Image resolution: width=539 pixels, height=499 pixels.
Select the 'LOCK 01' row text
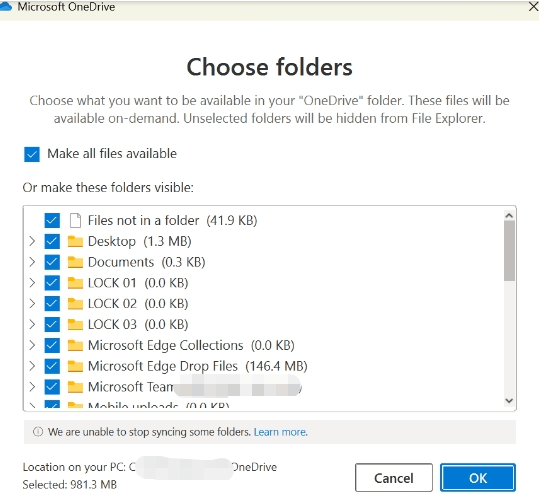point(138,283)
